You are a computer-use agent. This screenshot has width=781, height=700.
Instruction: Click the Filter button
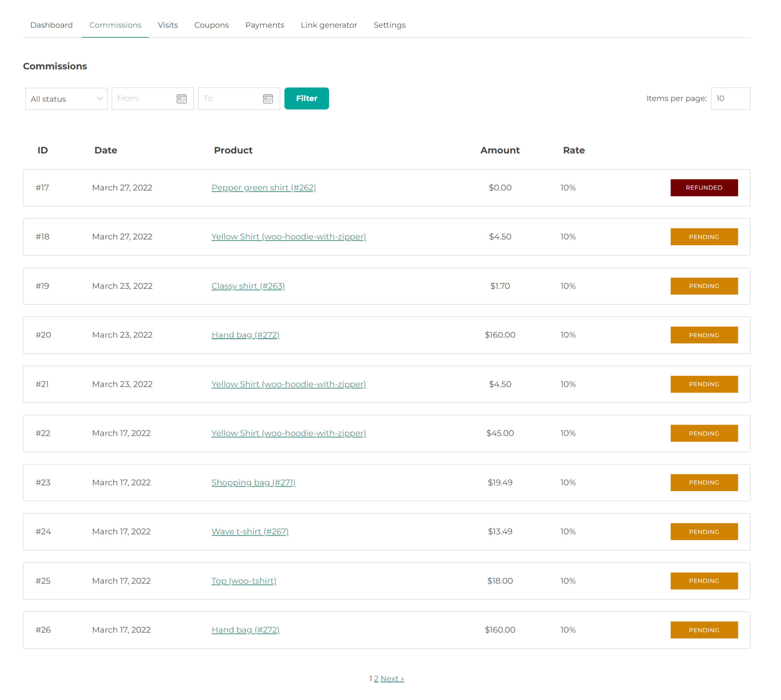point(306,98)
